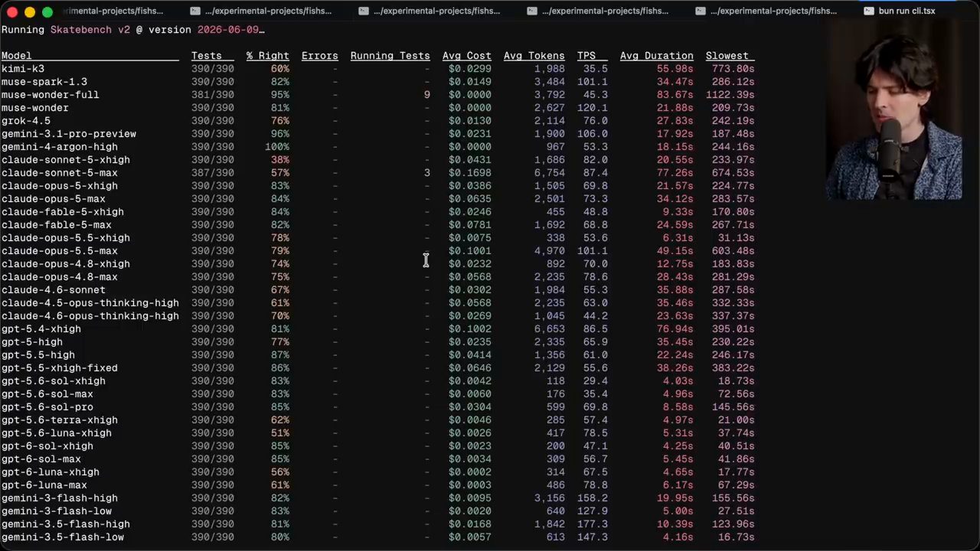Click the "100%" right score
This screenshot has width=980, height=551.
pos(277,147)
